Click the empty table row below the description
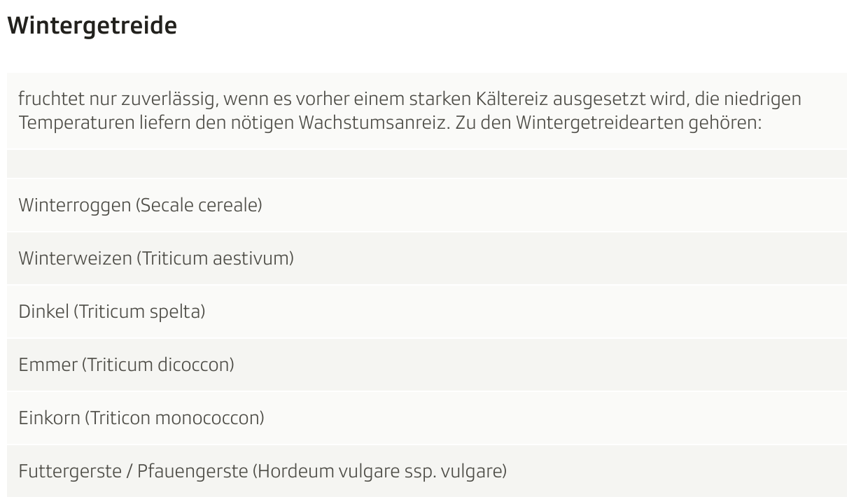Viewport: 854px width, 504px height. pos(426,164)
